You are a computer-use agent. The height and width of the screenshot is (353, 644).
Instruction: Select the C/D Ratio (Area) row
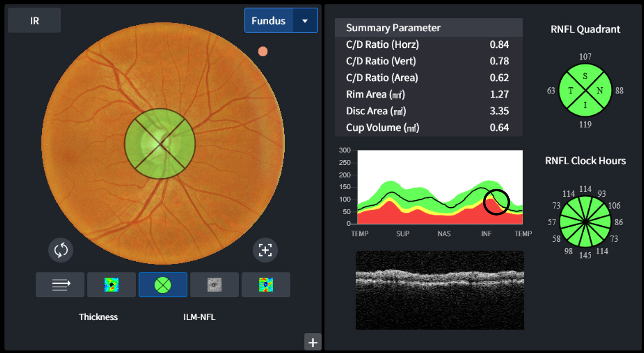click(x=429, y=78)
